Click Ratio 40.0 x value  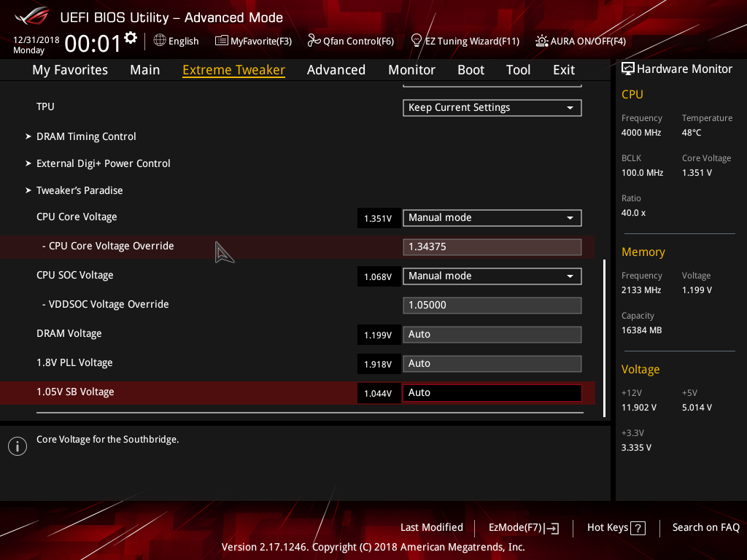[634, 213]
